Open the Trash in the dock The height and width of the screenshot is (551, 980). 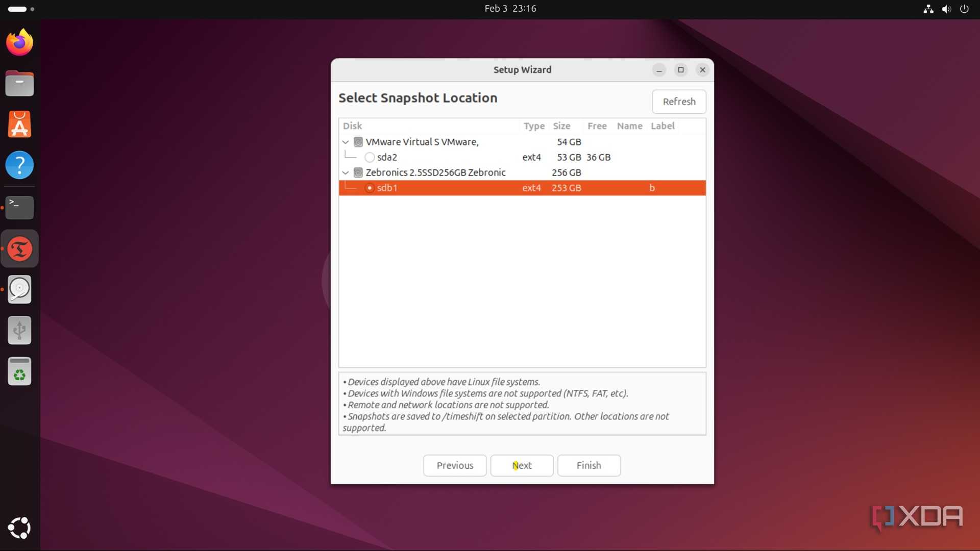(x=19, y=371)
